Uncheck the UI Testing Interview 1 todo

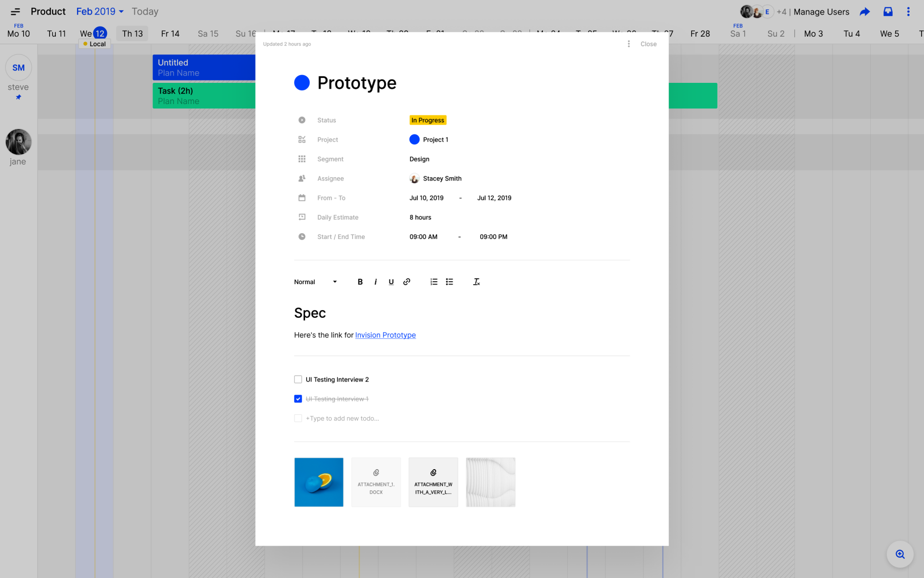coord(298,399)
